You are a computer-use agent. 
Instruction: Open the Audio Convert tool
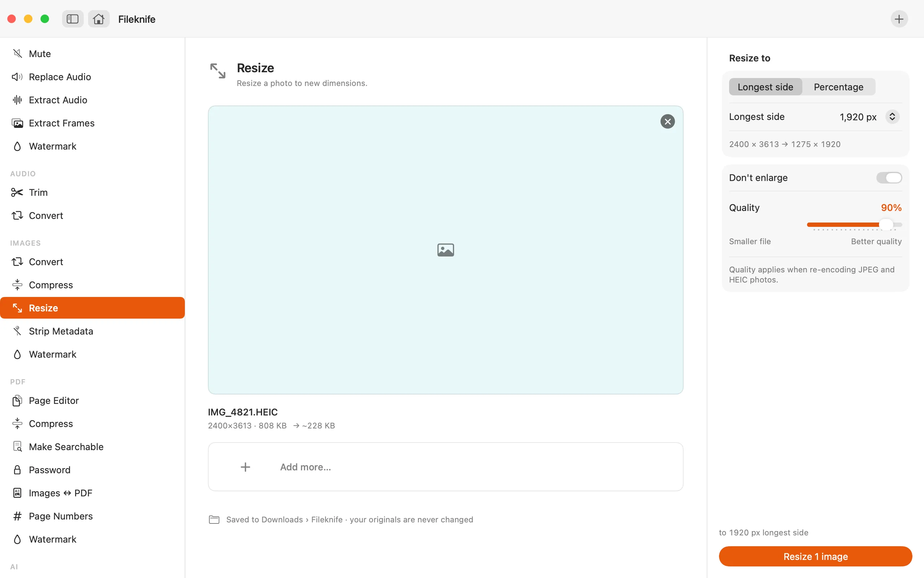pyautogui.click(x=92, y=216)
